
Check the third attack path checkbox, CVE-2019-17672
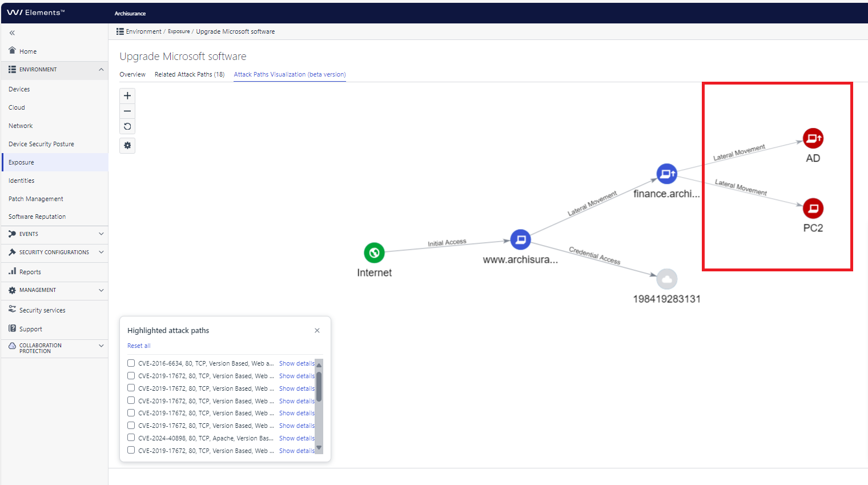pyautogui.click(x=131, y=388)
